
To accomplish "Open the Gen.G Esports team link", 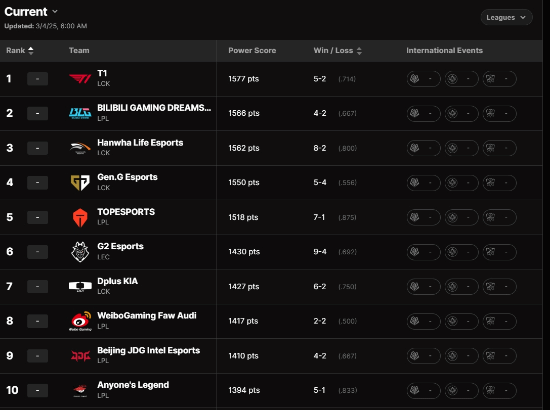I will click(x=127, y=177).
